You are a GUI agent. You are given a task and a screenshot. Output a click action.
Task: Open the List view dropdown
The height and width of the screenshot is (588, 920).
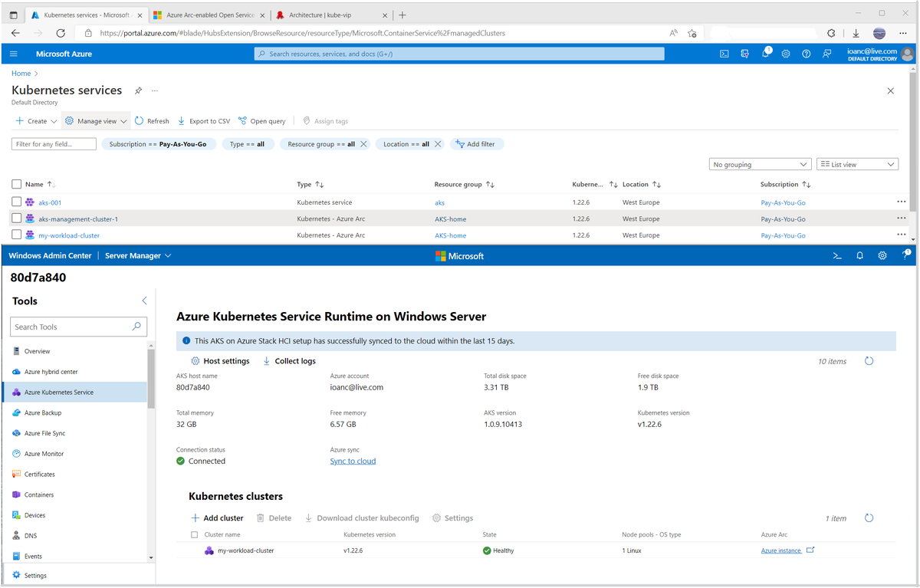click(857, 164)
